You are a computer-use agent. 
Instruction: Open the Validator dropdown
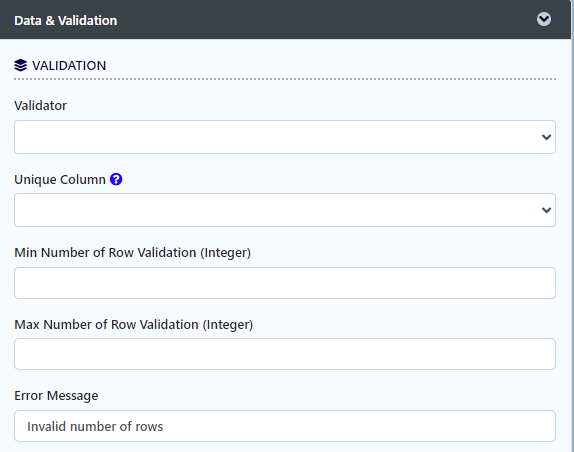(x=285, y=137)
